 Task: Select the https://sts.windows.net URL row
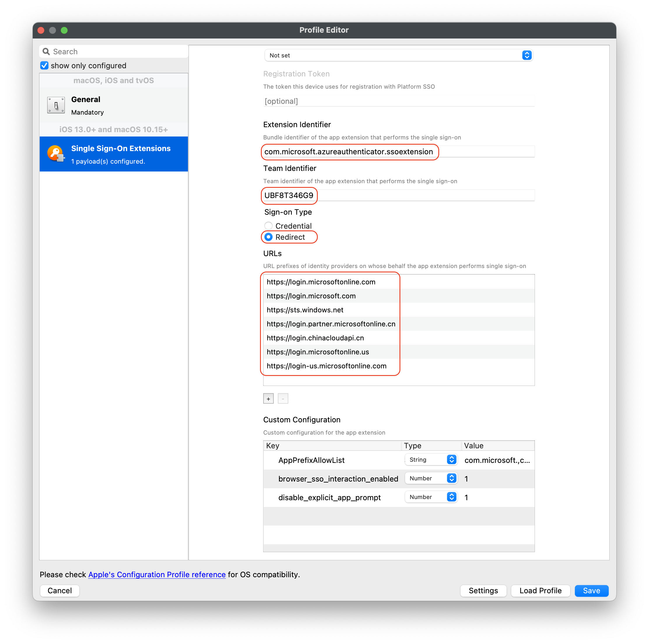point(399,310)
